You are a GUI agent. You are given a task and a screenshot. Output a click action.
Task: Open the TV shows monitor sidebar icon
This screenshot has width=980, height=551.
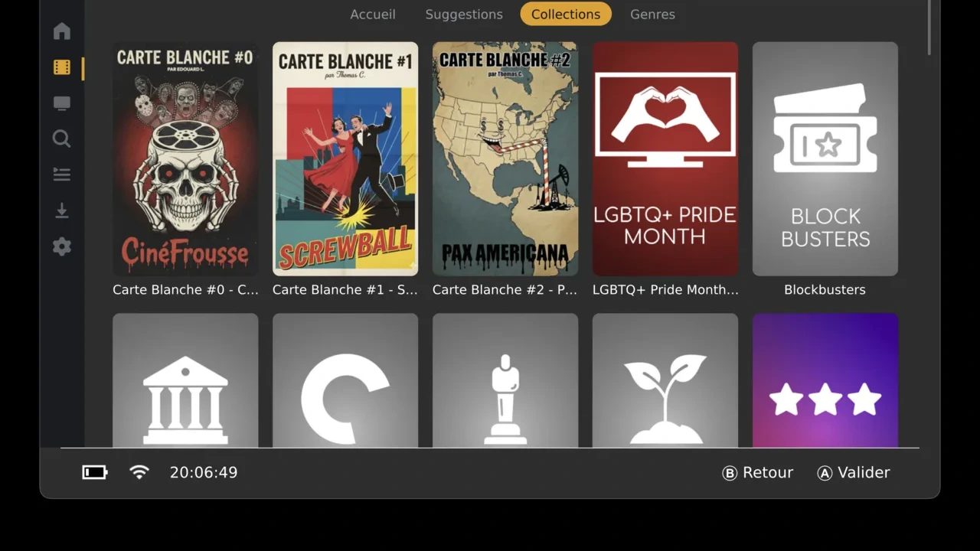point(62,103)
